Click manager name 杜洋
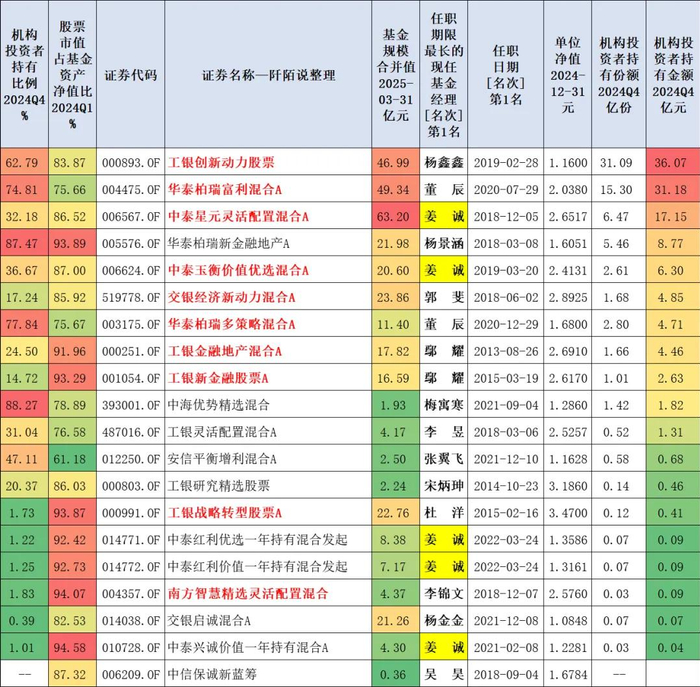Viewport: 700px width, 687px height. tap(444, 512)
